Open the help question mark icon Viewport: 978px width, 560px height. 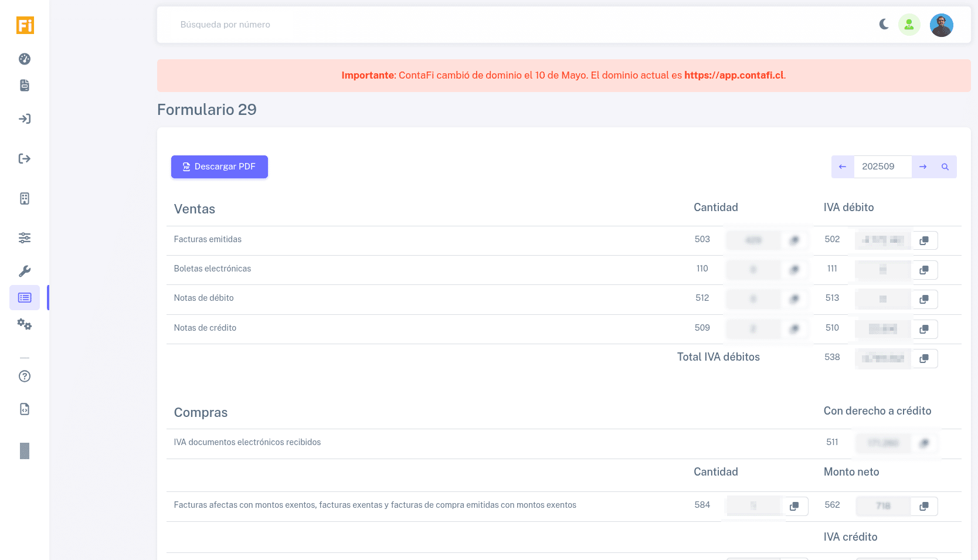click(25, 376)
